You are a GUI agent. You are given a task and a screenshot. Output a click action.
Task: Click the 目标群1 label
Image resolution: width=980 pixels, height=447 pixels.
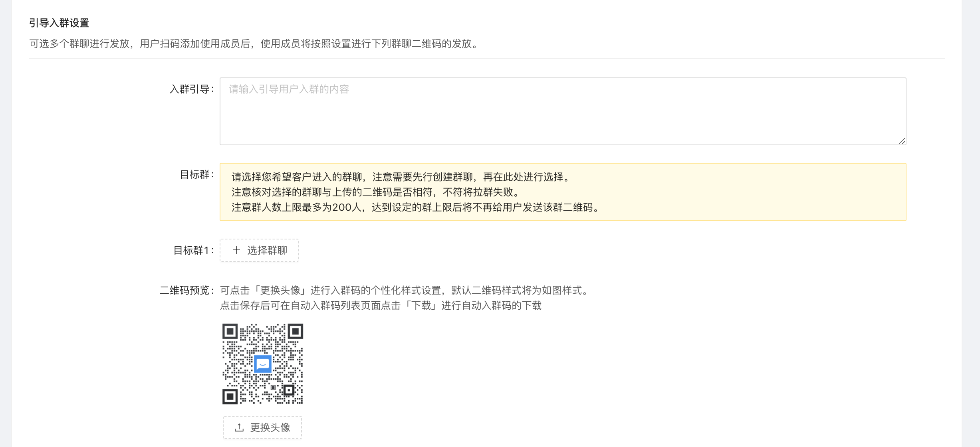tap(194, 250)
